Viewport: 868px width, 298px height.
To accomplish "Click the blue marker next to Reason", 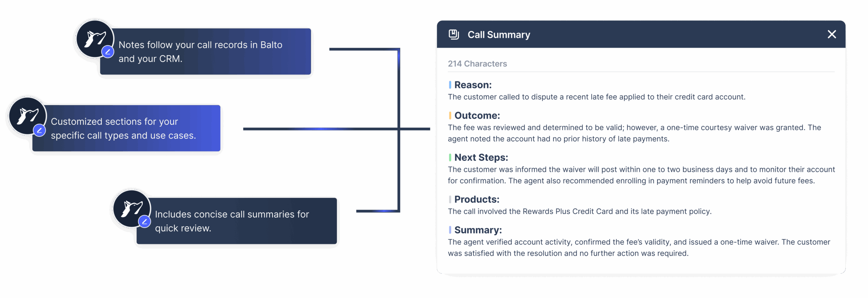I will tap(450, 85).
